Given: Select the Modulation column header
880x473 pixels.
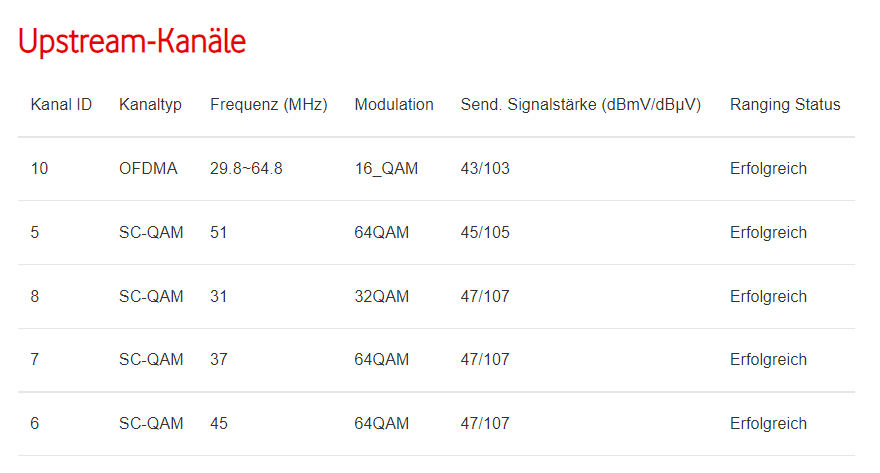Looking at the screenshot, I should point(394,105).
